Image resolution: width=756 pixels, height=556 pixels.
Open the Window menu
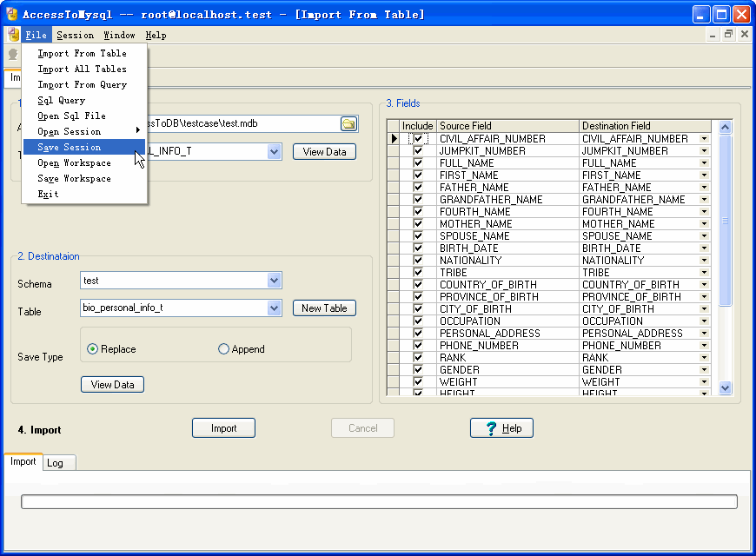[x=120, y=36]
